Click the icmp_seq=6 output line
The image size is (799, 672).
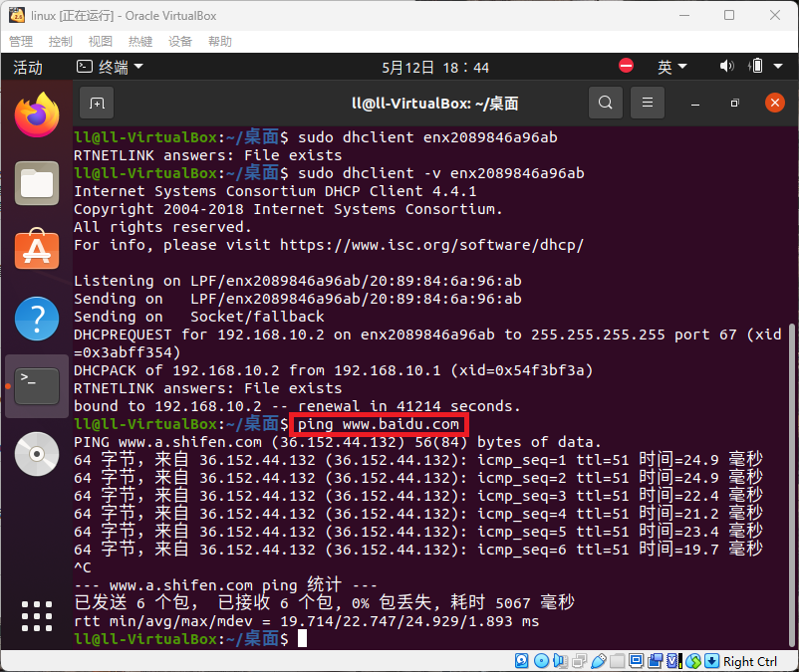click(x=417, y=550)
